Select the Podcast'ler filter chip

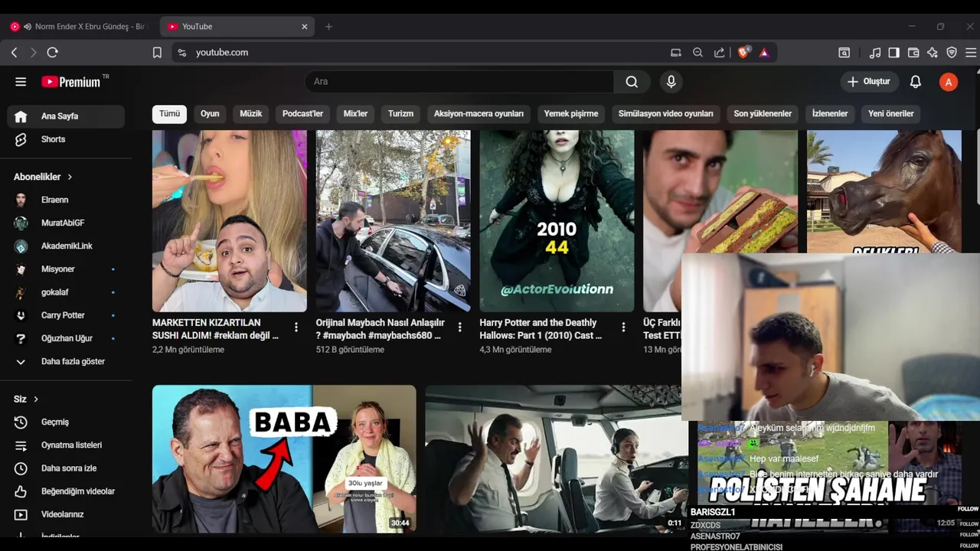point(302,113)
